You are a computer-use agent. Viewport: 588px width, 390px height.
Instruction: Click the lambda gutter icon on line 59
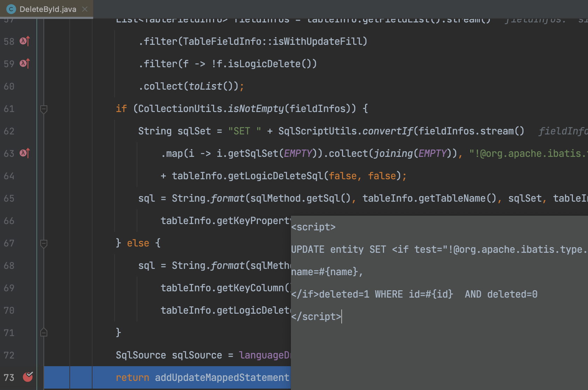pos(25,64)
